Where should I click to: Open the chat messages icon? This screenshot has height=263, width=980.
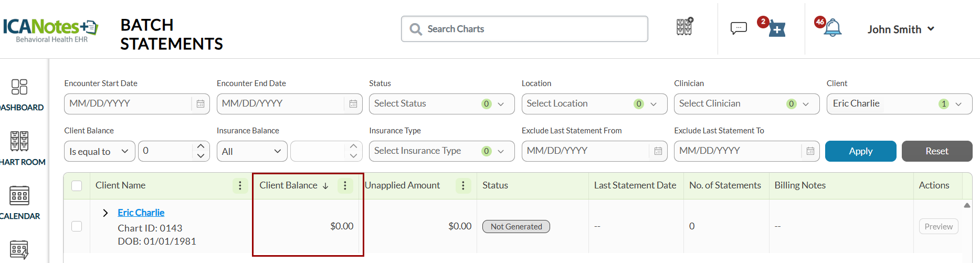tap(738, 28)
